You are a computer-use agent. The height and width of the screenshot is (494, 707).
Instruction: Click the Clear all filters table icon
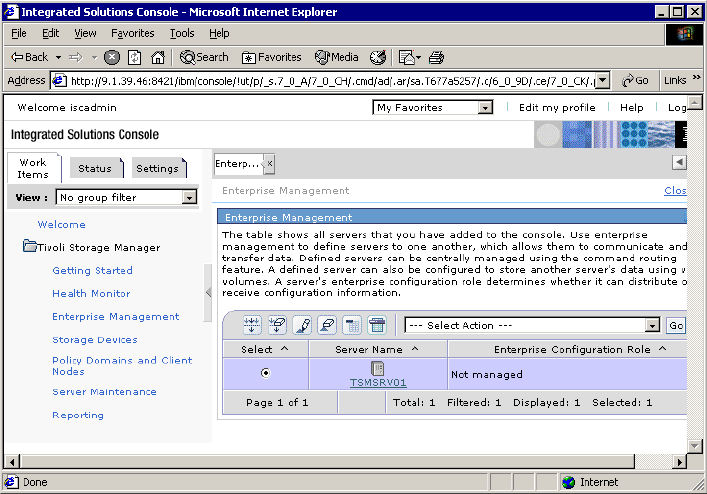[277, 325]
